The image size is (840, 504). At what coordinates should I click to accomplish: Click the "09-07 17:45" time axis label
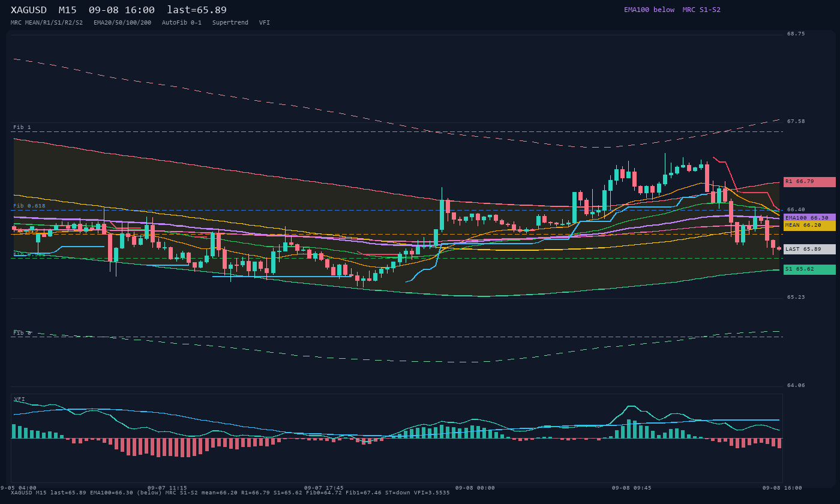click(324, 488)
